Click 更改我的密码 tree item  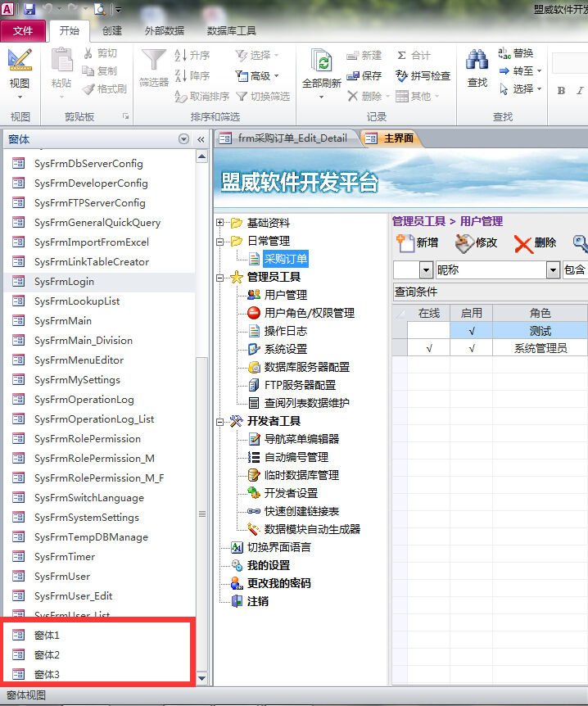pos(278,583)
